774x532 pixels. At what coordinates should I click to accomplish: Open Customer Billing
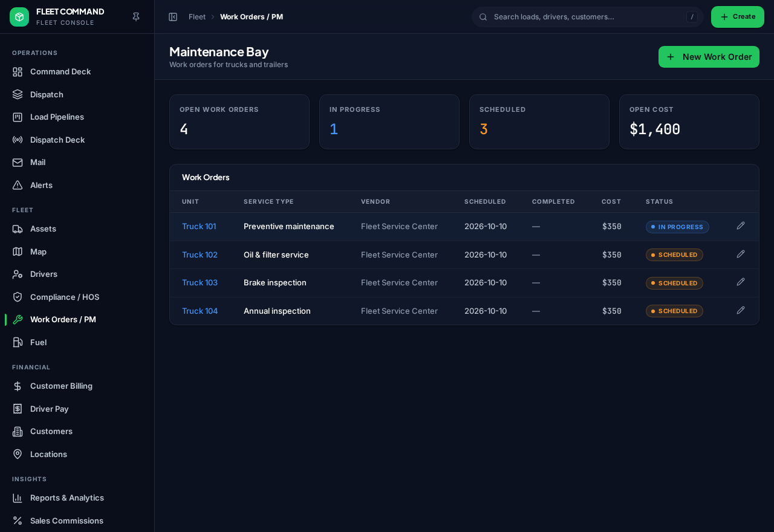77,386
